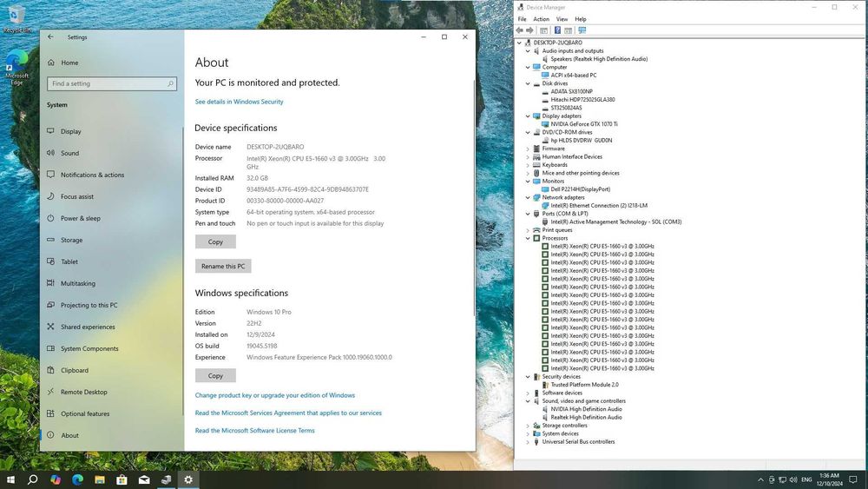Open taskbar Search magnifier
The image size is (868, 489).
33,479
